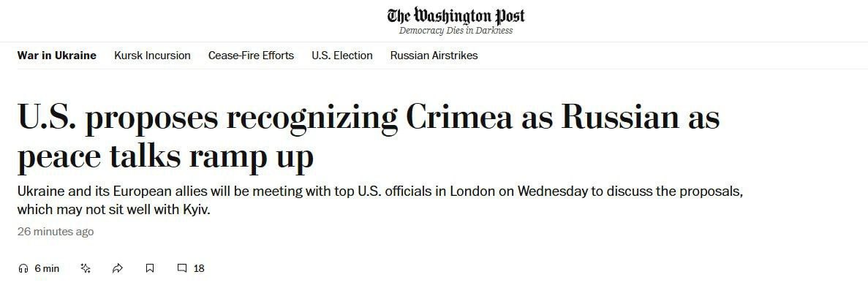This screenshot has height=296, width=868.
Task: Select the U.S. Election nav link
Action: click(341, 56)
